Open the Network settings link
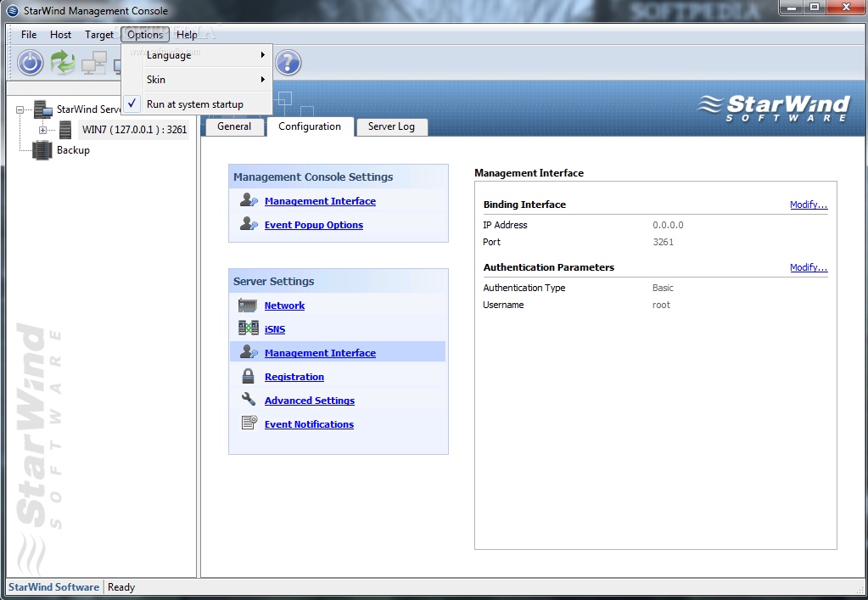The width and height of the screenshot is (868, 600). pyautogui.click(x=284, y=305)
